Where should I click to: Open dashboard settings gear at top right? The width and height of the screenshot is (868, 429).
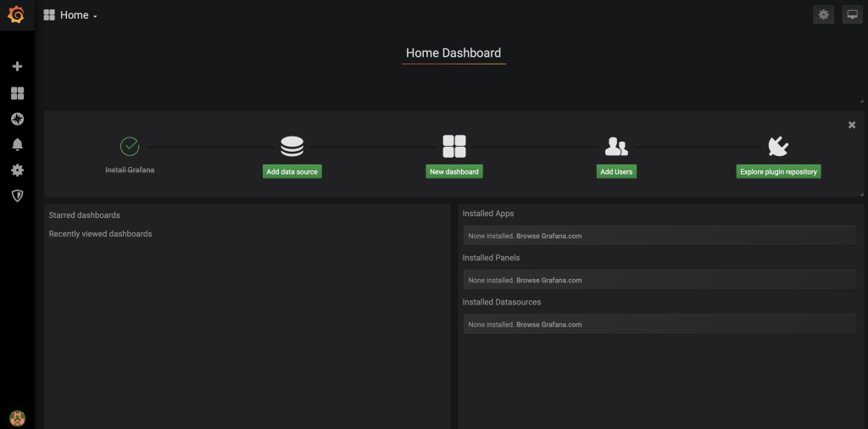click(823, 14)
